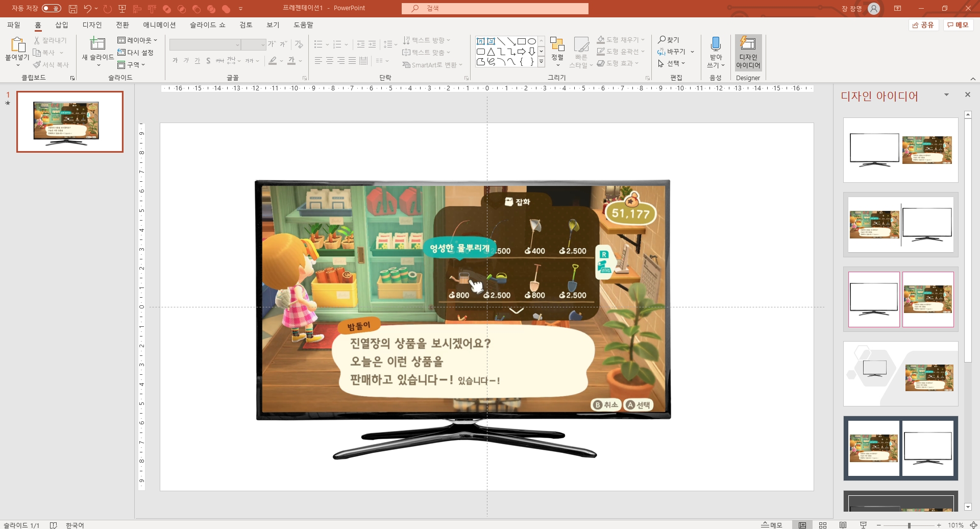This screenshot has width=980, height=529.
Task: Click the line spacing icon
Action: 388,44
